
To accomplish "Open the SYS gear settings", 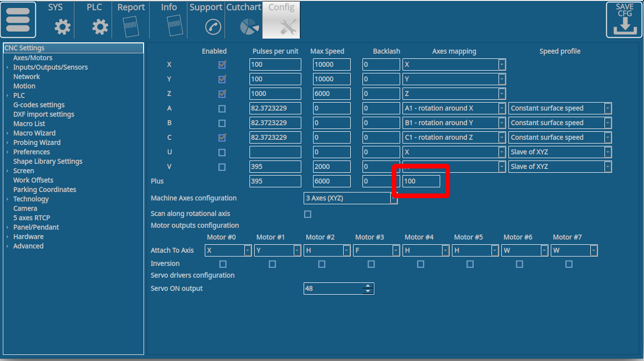I will [62, 27].
